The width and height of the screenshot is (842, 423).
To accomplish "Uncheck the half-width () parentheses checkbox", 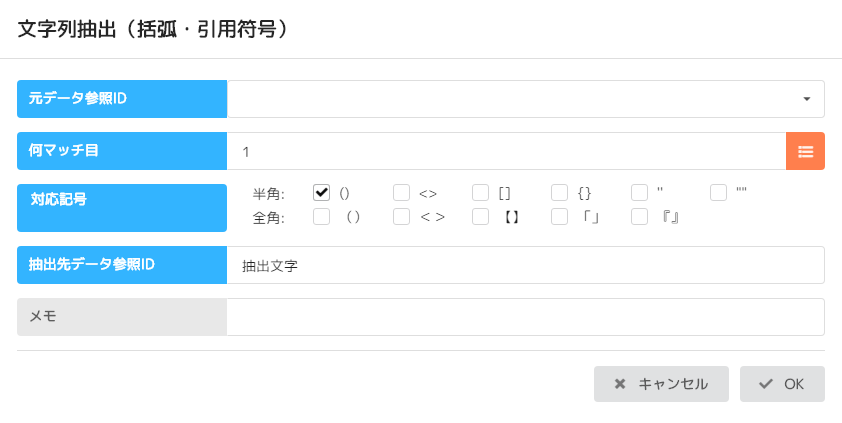I will (x=322, y=192).
